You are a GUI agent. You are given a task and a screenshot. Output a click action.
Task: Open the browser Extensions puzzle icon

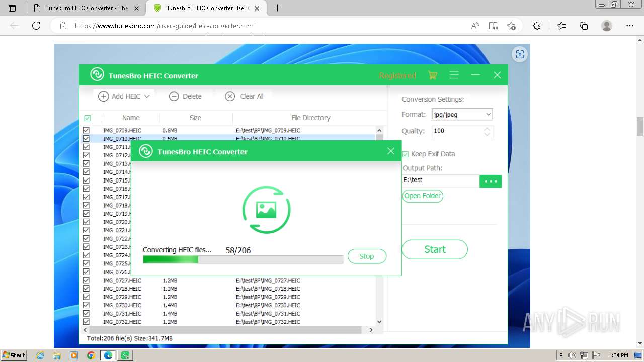(537, 26)
